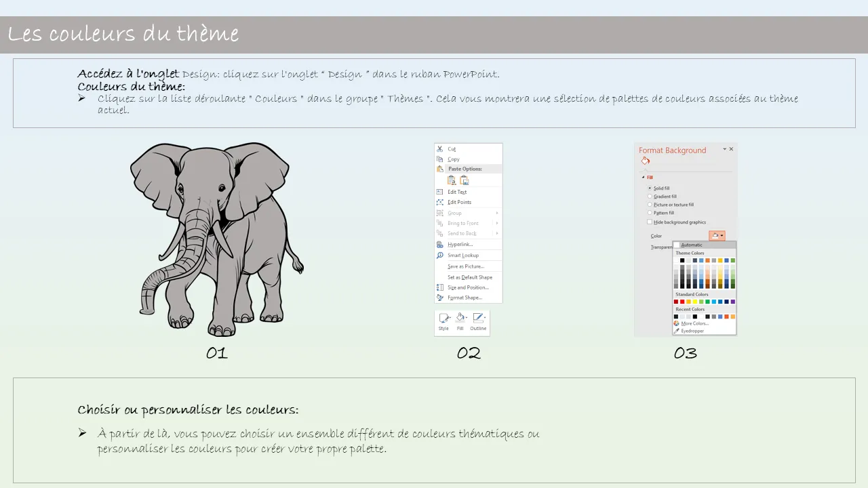Enable Hide background graphics checkbox
868x488 pixels.
coord(650,222)
